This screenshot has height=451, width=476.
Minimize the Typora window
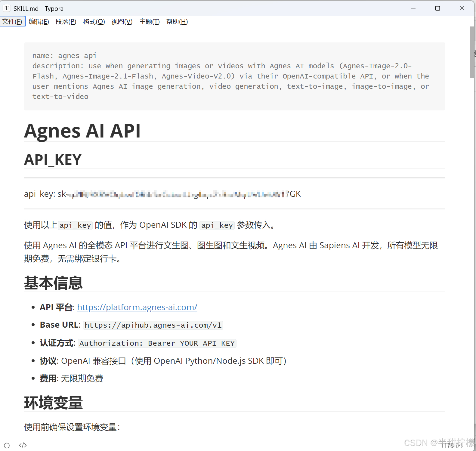tap(413, 8)
